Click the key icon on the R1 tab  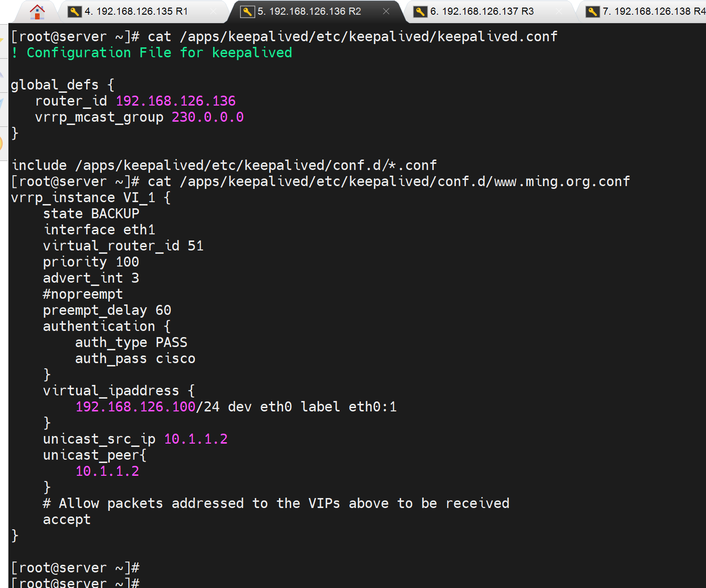click(74, 11)
